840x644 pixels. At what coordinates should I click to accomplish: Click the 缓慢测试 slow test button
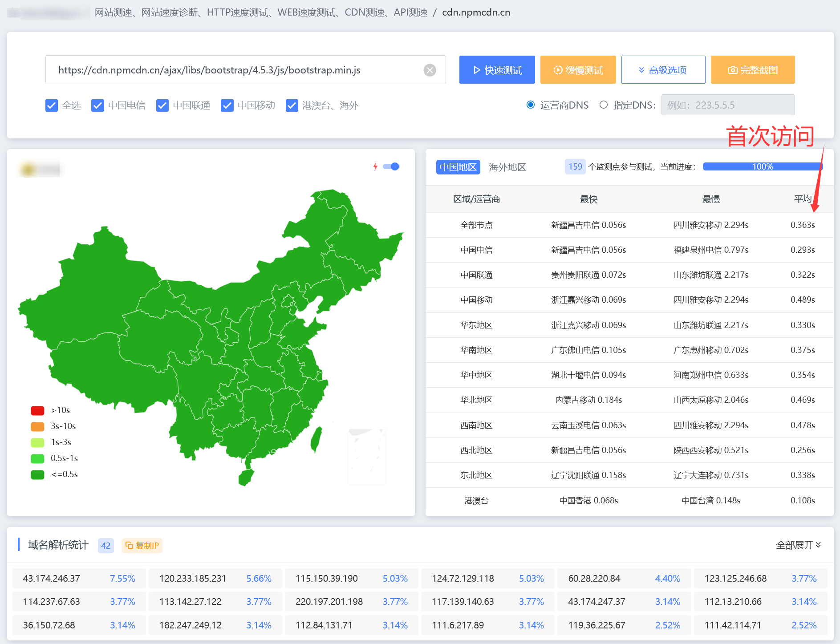(578, 70)
